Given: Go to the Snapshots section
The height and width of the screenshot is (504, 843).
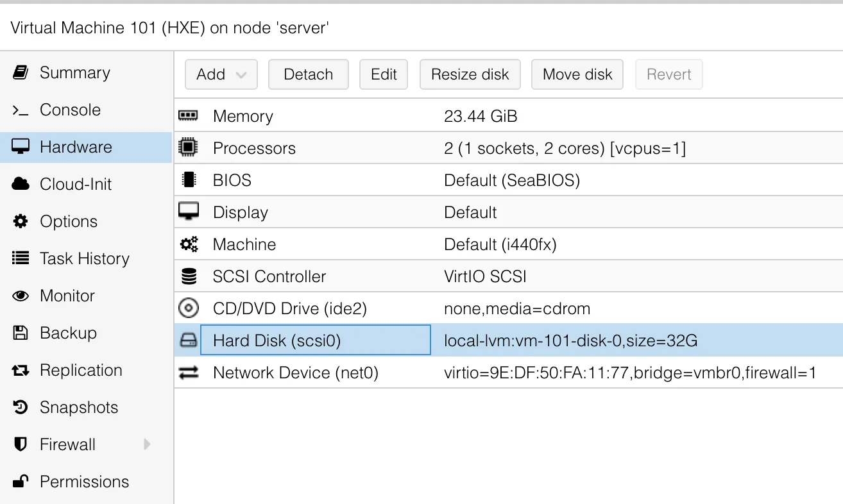Looking at the screenshot, I should click(78, 407).
